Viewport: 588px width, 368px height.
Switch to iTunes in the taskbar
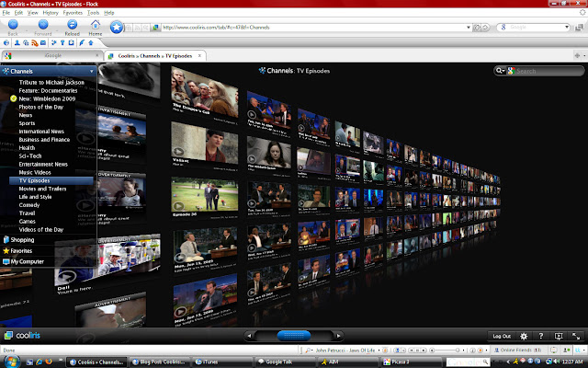(221, 362)
